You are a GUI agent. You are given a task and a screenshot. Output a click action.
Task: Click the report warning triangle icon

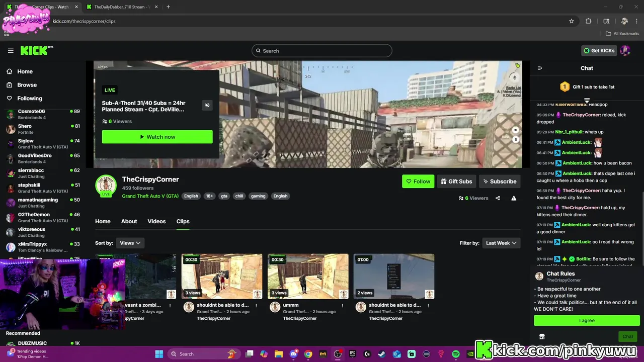click(514, 198)
